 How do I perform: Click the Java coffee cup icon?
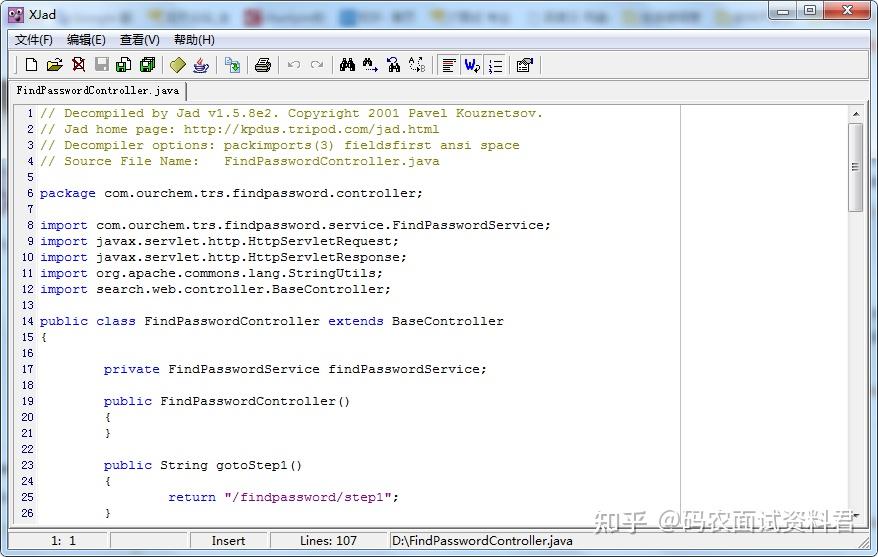201,65
